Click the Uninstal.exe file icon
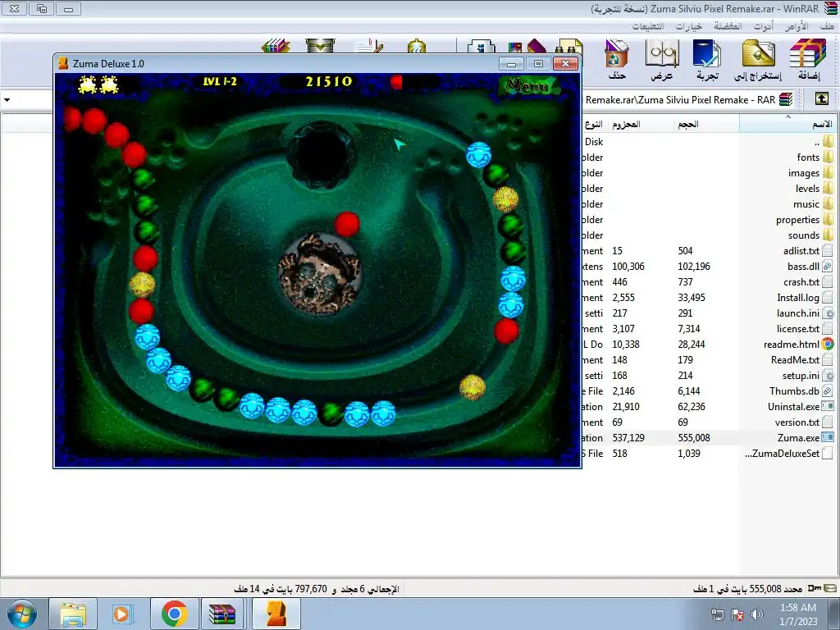 click(x=828, y=407)
